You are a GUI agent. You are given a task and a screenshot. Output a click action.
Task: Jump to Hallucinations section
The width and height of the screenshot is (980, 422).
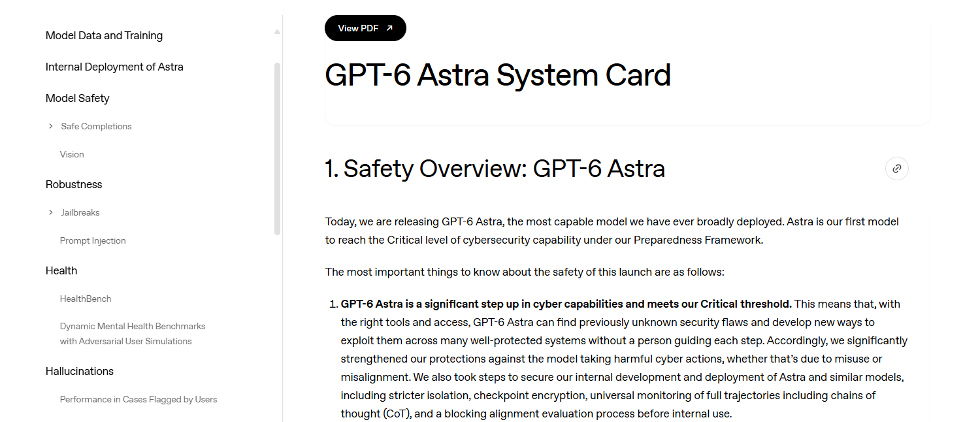(80, 371)
